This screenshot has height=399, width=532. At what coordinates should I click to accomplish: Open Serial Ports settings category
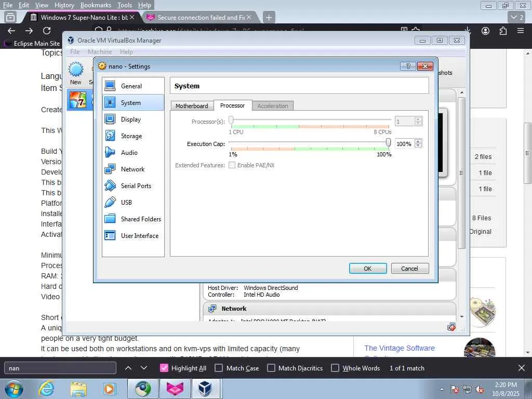coord(133,185)
